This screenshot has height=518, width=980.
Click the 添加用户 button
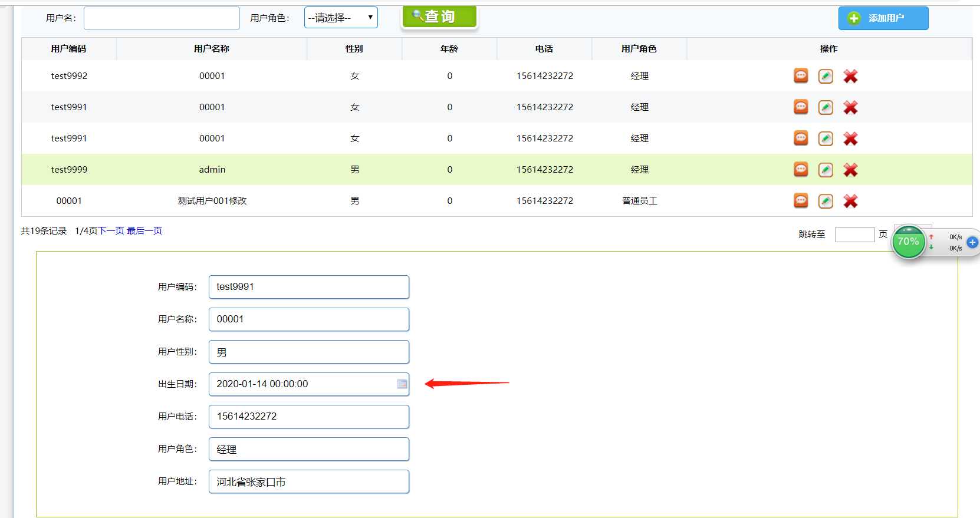click(883, 18)
